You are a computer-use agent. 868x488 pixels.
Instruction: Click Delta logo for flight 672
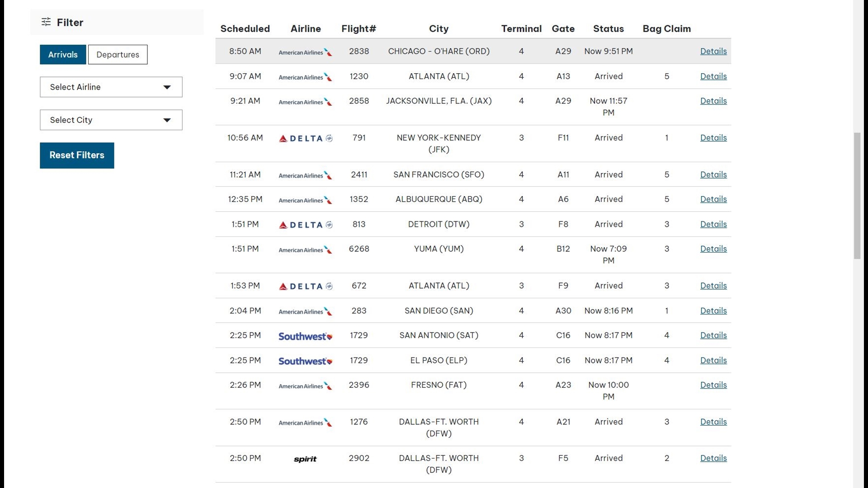305,286
